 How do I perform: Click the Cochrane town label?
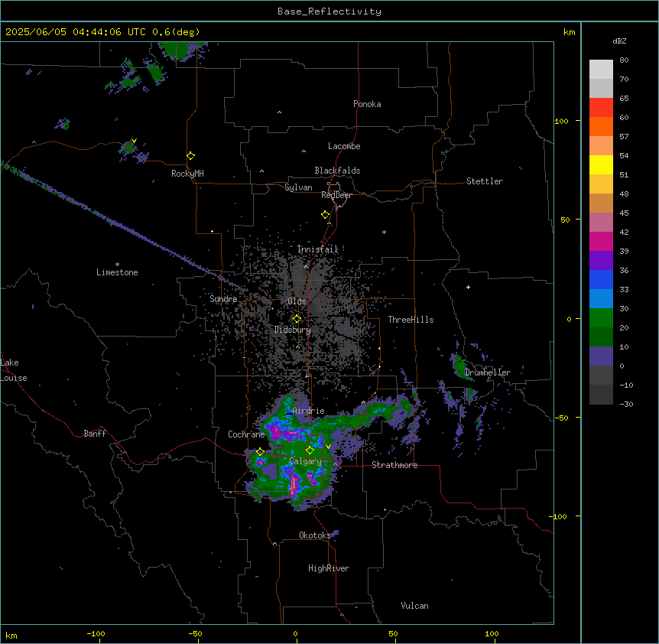(246, 434)
